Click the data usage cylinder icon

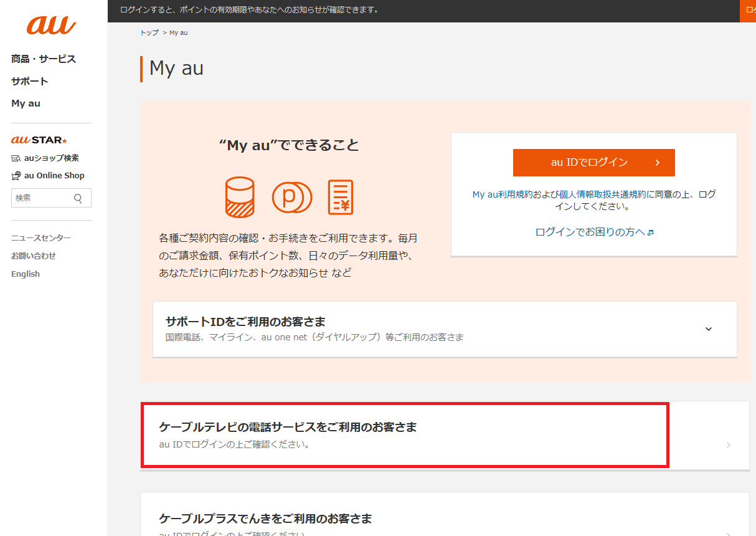coord(240,196)
